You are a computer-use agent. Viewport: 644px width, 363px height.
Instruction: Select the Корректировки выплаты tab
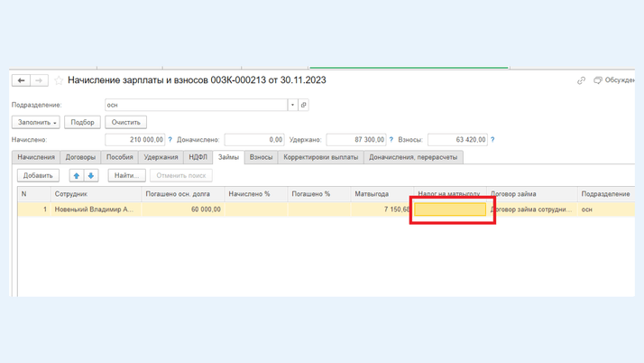pyautogui.click(x=320, y=157)
